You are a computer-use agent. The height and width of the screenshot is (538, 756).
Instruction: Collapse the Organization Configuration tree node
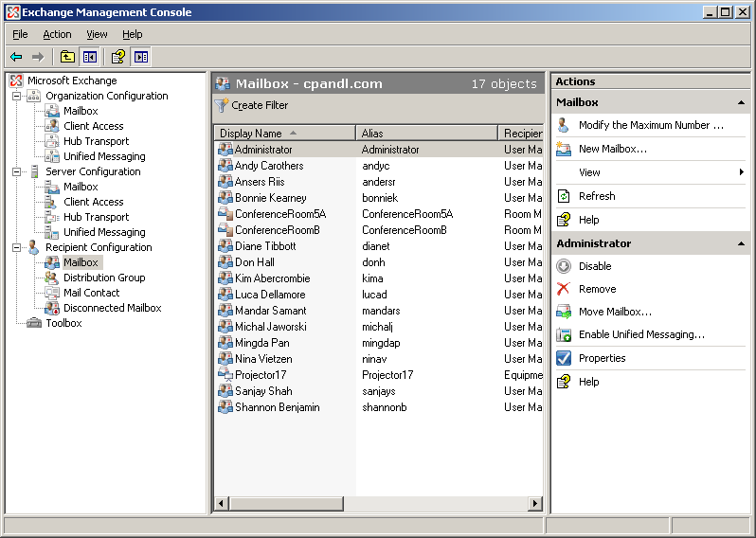[16, 96]
